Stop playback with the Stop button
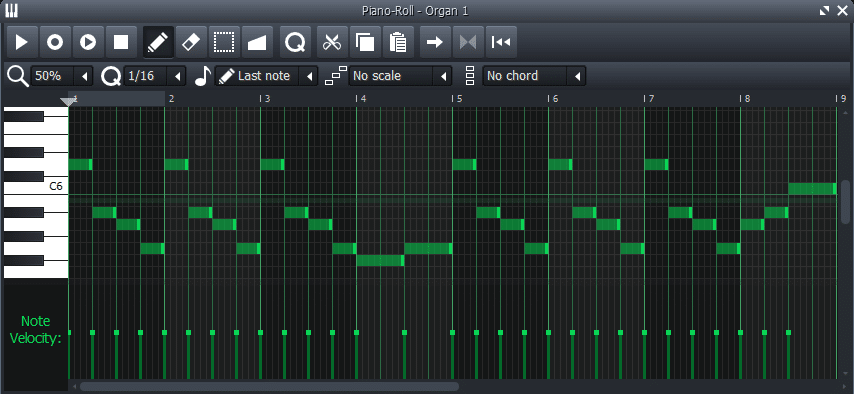The image size is (854, 394). [121, 42]
